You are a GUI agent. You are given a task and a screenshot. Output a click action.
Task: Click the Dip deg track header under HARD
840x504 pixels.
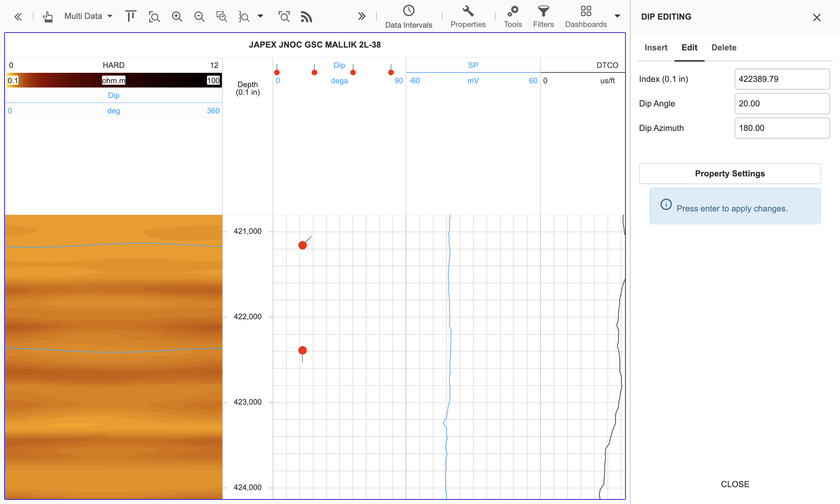pos(113,103)
